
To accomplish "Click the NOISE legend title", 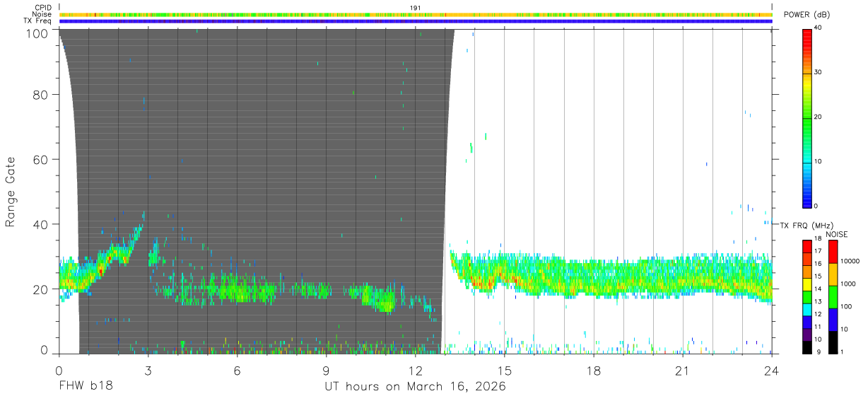I will coord(837,234).
